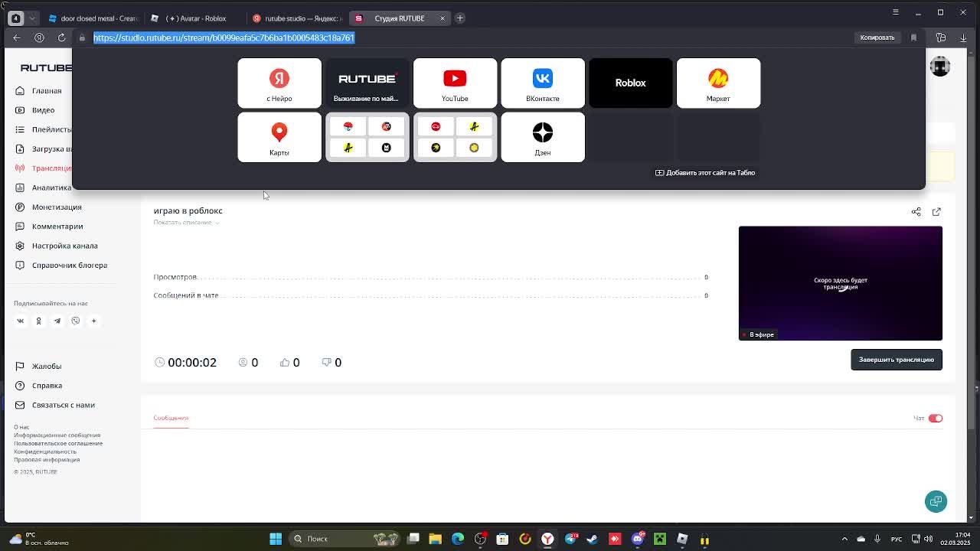Image resolution: width=980 pixels, height=551 pixels.
Task: Select the Сообщения tab
Action: click(x=171, y=418)
